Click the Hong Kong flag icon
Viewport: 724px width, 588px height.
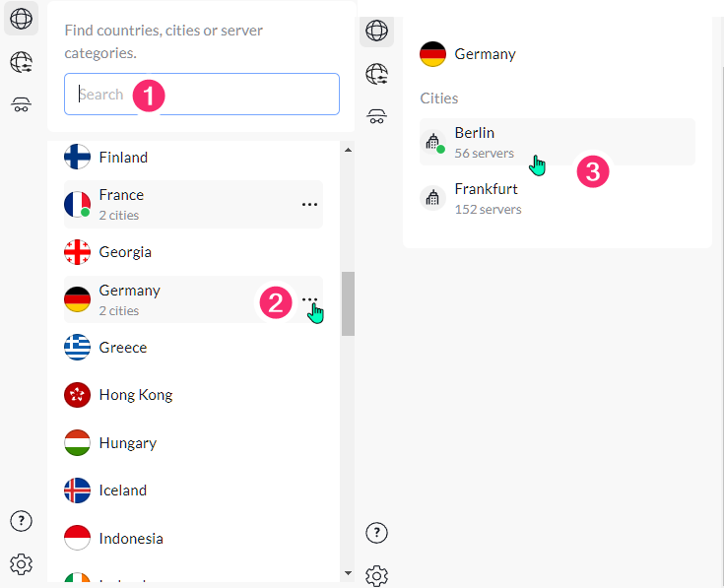click(x=77, y=395)
